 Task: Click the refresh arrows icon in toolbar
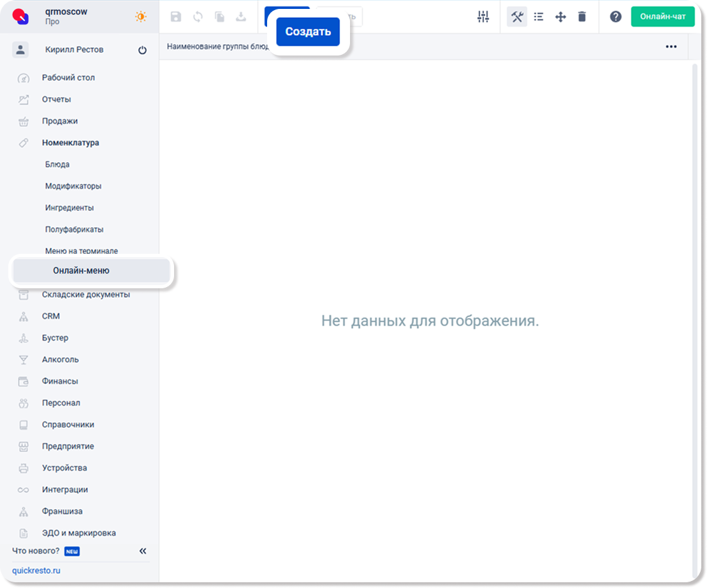click(198, 17)
